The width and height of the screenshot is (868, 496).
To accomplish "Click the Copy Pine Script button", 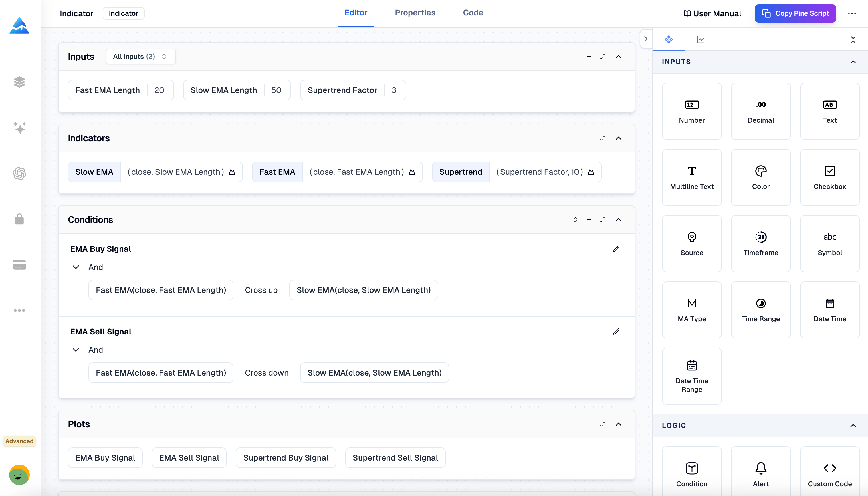I will pos(795,13).
